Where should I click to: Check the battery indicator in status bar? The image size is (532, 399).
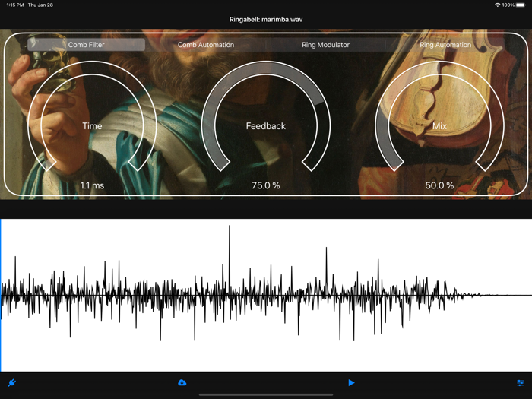521,5
